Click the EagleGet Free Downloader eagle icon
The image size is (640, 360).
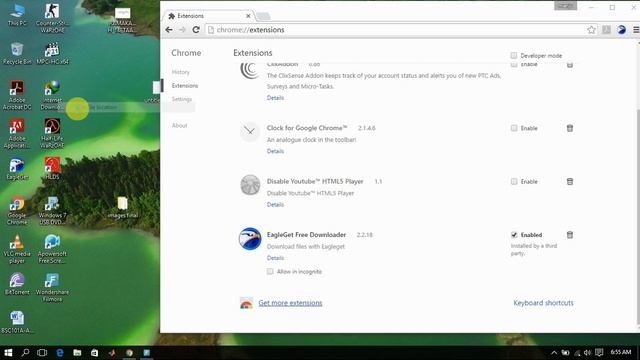[250, 238]
